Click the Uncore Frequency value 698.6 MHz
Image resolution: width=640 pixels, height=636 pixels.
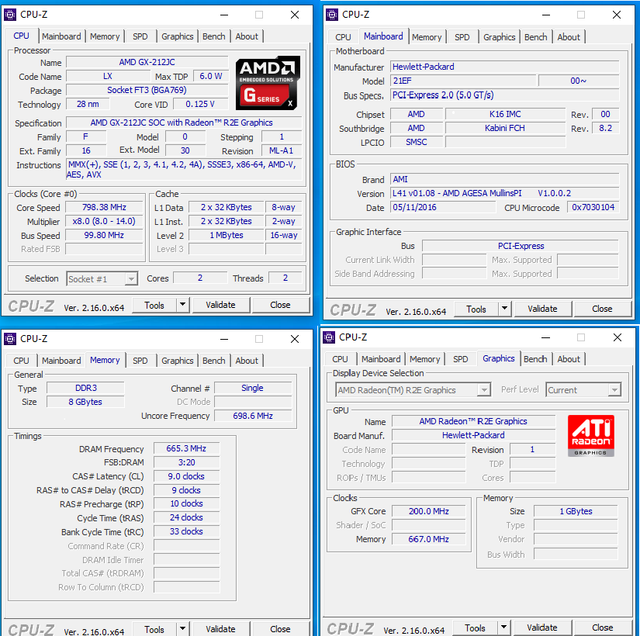click(253, 416)
